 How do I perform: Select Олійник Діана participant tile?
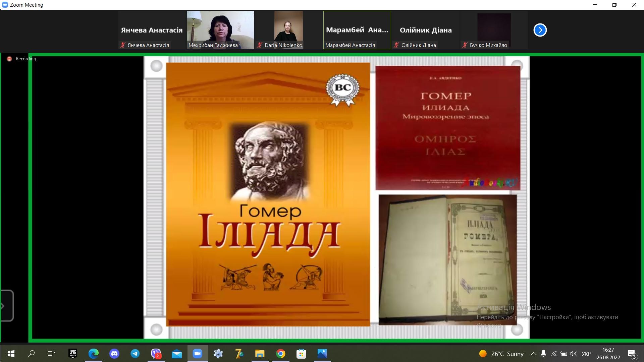[x=426, y=30]
